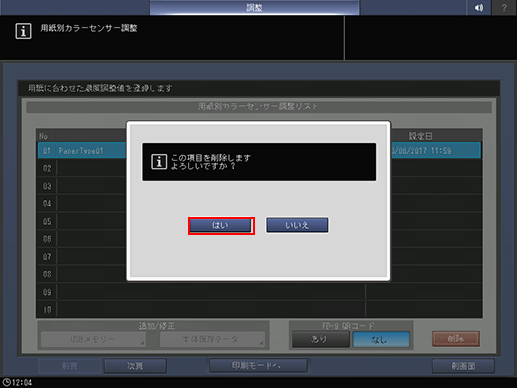Select list row 06
The height and width of the screenshot is (388, 517).
(259, 239)
